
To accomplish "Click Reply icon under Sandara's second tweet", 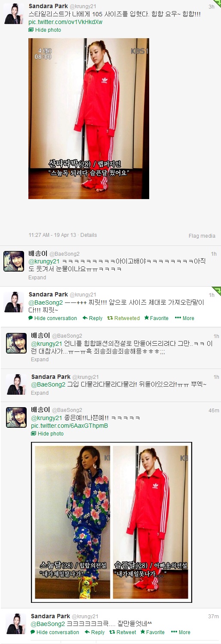I will [x=85, y=318].
